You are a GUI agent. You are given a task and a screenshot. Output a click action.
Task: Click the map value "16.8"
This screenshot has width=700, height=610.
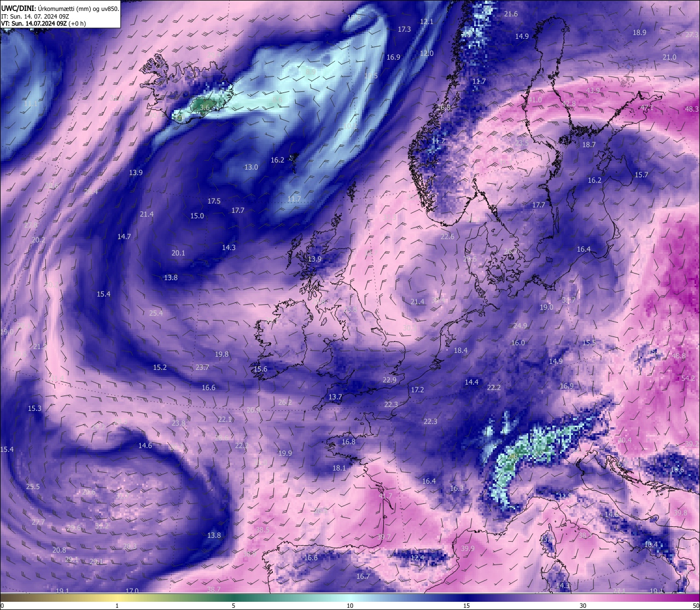pyautogui.click(x=348, y=442)
